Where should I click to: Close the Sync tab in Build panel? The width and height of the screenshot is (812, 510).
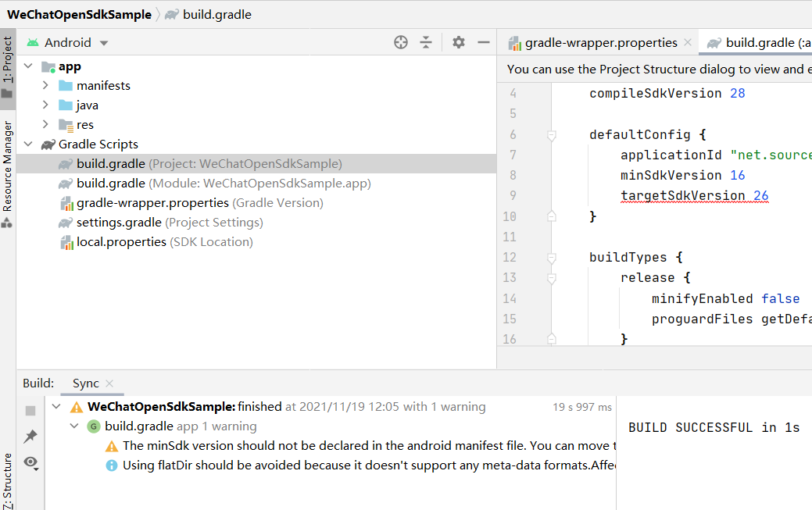pos(109,383)
